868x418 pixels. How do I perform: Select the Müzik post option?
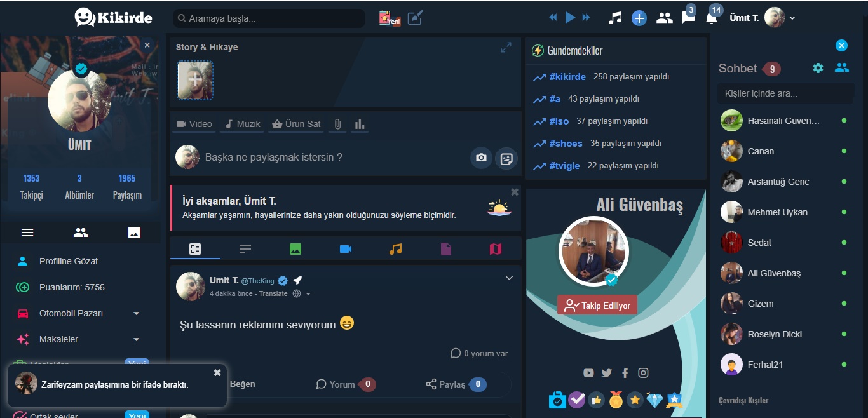coord(242,124)
